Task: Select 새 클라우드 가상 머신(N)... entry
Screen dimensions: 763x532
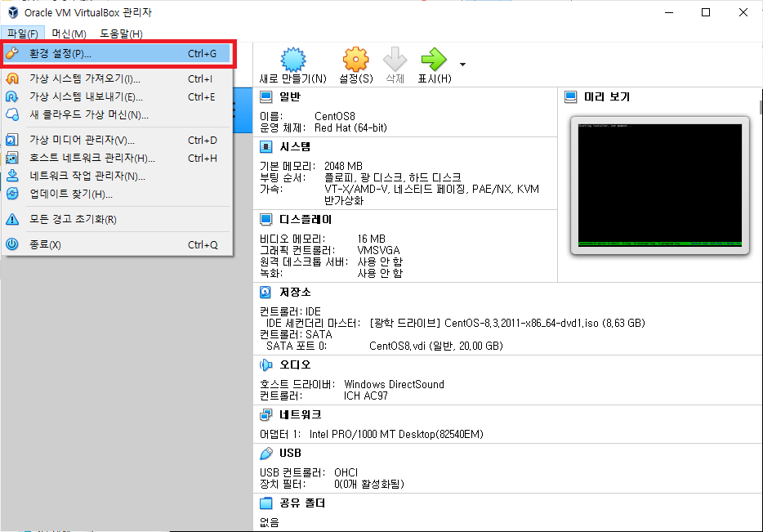Action: click(x=117, y=114)
